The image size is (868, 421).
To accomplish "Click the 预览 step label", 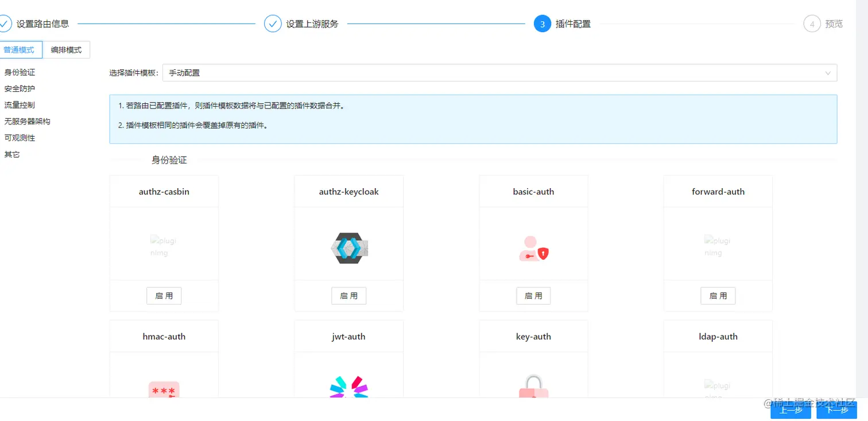I will click(x=834, y=24).
